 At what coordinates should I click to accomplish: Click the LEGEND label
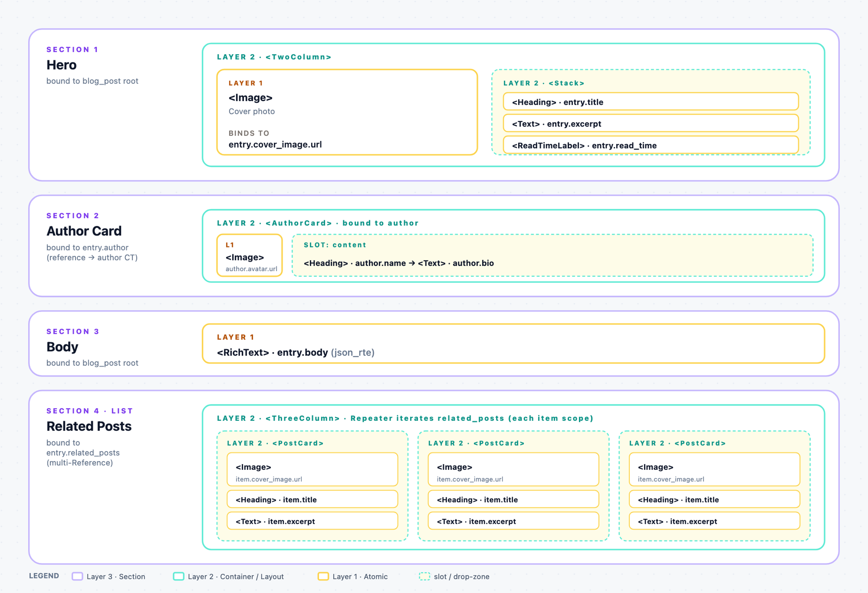click(x=44, y=576)
